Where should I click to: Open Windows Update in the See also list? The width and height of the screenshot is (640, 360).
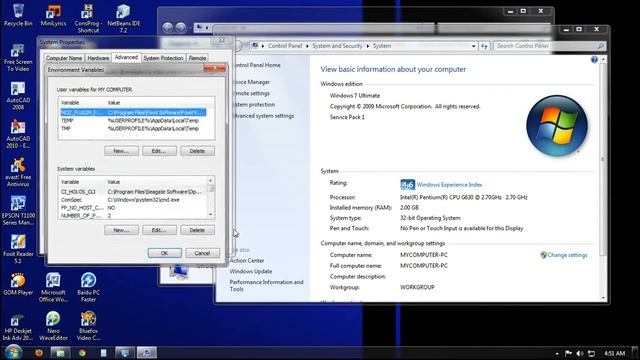251,271
